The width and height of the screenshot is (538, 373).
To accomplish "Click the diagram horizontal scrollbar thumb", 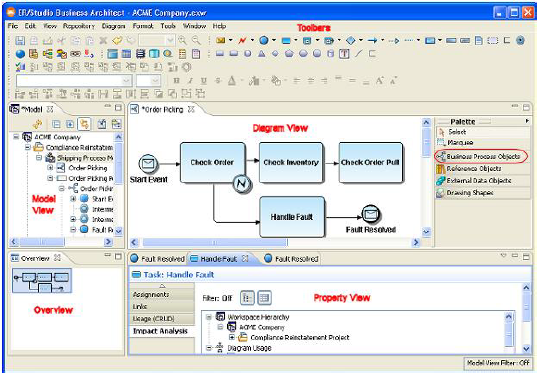I will click(215, 243).
